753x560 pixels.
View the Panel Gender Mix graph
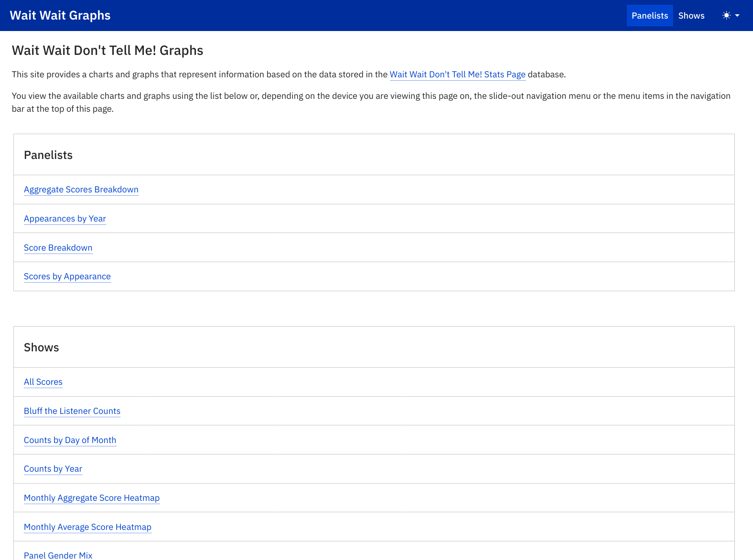[58, 555]
